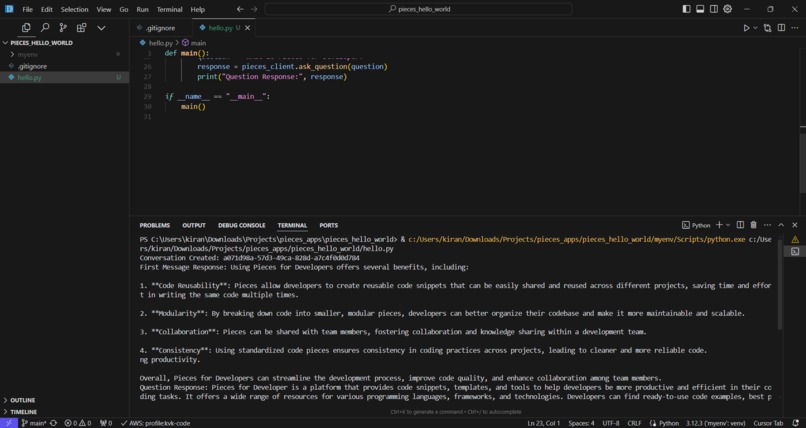
Task: Toggle primary sidebar layout icon
Action: pos(686,9)
